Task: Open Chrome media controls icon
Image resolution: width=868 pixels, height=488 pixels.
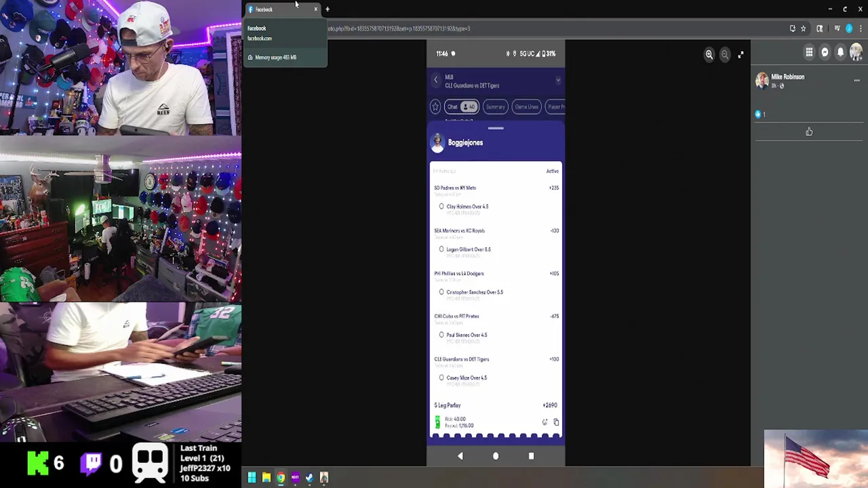Action: pos(837,28)
